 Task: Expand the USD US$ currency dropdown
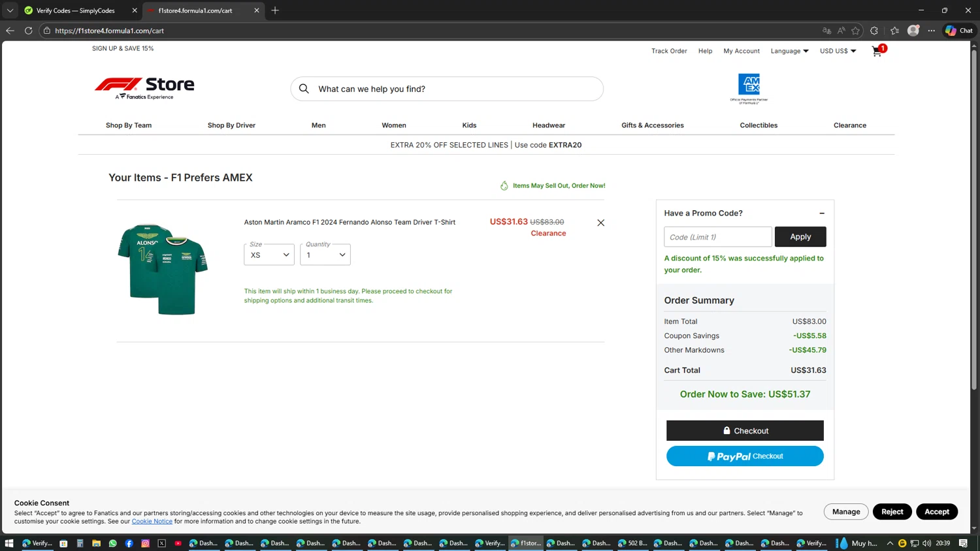point(838,51)
